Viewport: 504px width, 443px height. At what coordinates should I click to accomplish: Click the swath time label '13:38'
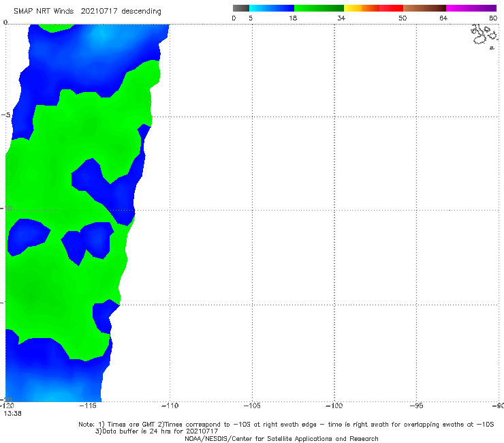pos(12,414)
